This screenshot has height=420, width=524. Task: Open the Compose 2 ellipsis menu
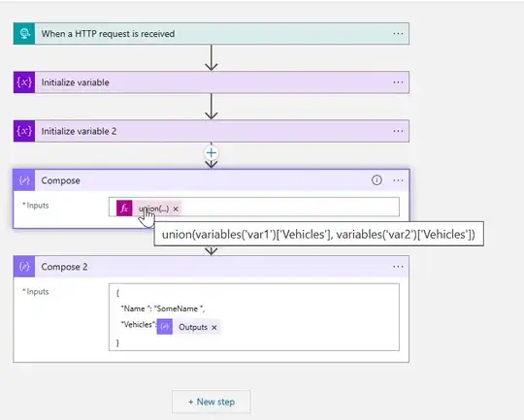[398, 267]
